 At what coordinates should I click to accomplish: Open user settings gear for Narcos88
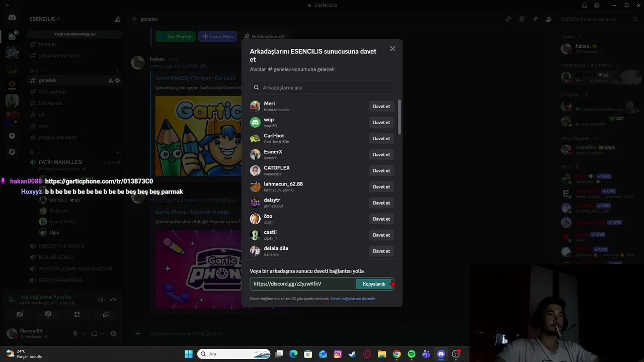(113, 333)
